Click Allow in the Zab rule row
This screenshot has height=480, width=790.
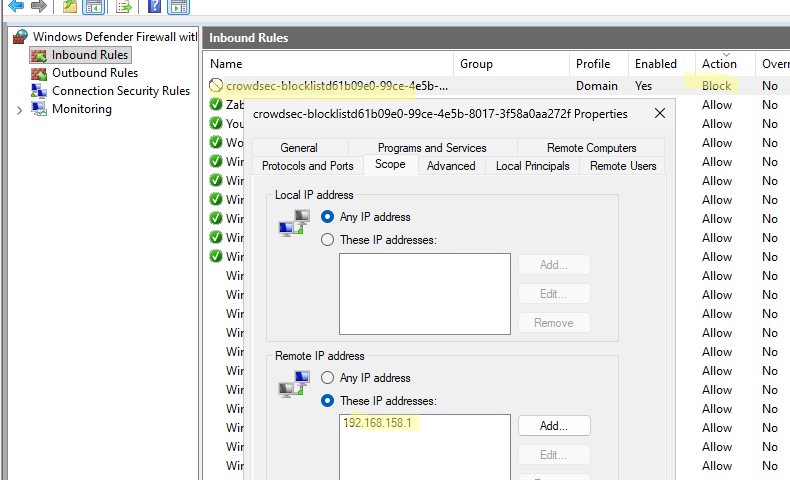717,105
